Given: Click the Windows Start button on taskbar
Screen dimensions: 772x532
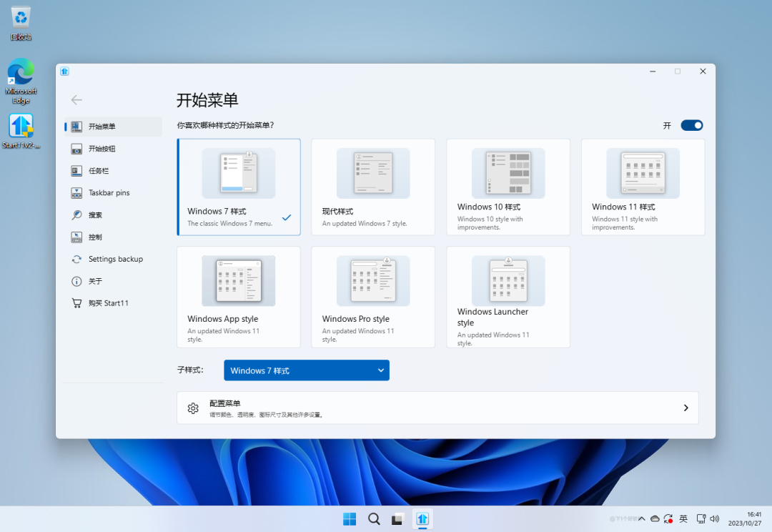Looking at the screenshot, I should pyautogui.click(x=350, y=519).
